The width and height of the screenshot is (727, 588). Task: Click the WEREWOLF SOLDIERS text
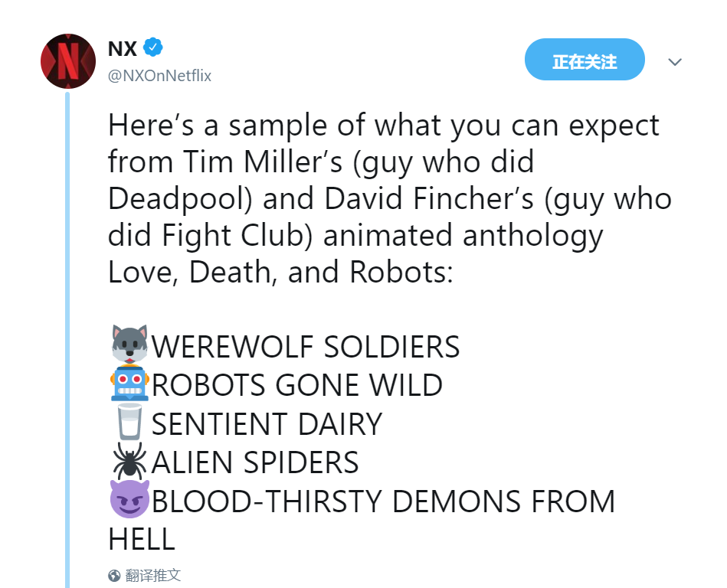pyautogui.click(x=306, y=347)
